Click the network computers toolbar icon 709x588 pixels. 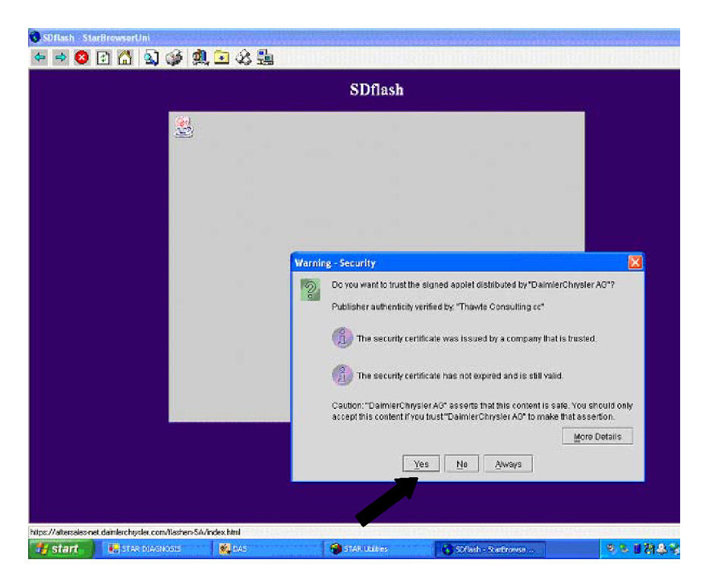265,58
